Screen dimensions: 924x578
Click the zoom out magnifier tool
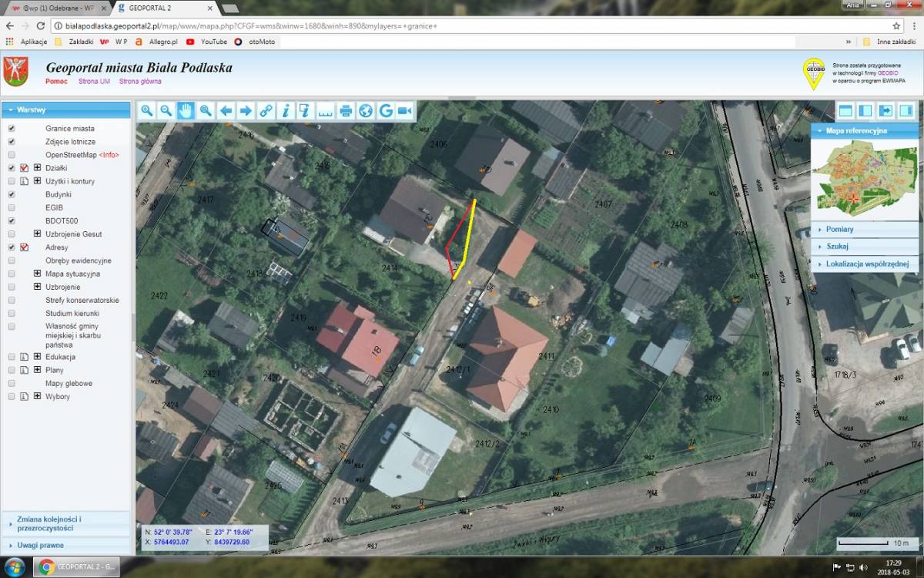(x=166, y=110)
